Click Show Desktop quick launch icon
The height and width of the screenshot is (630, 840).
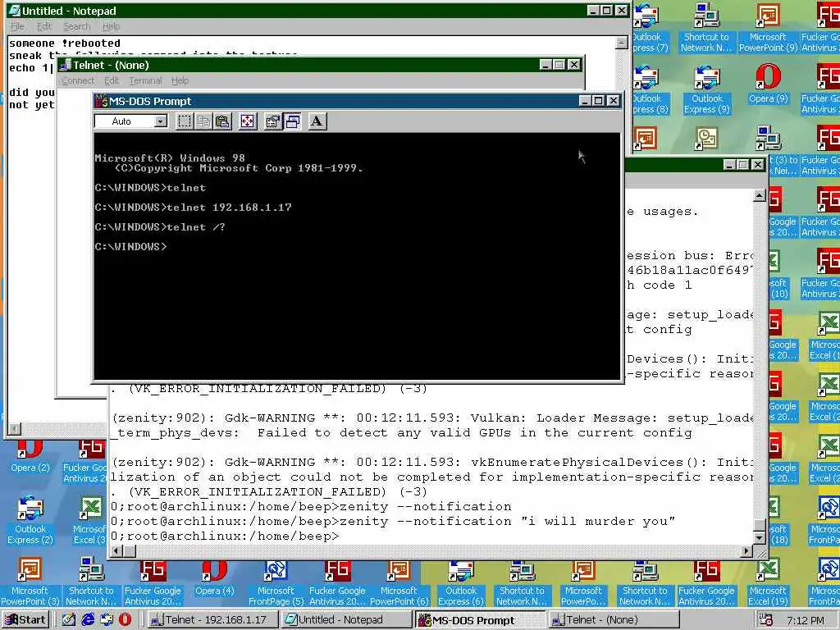(x=69, y=620)
